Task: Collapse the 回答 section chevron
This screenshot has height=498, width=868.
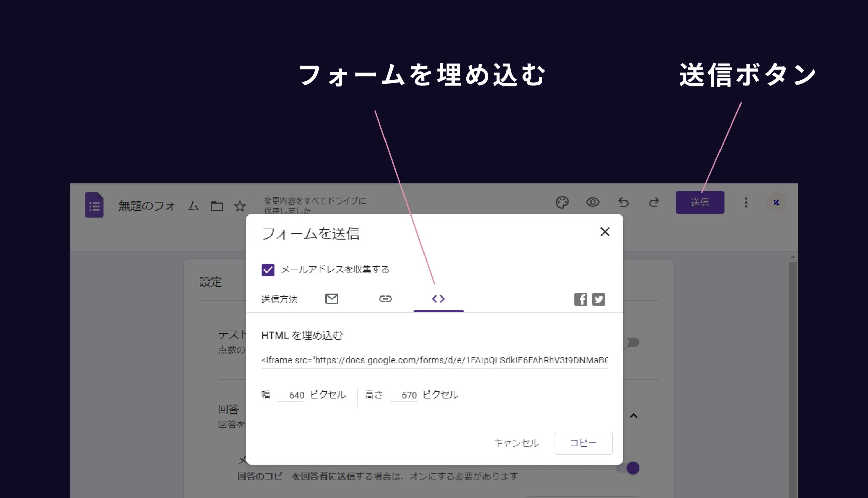Action: pos(634,416)
